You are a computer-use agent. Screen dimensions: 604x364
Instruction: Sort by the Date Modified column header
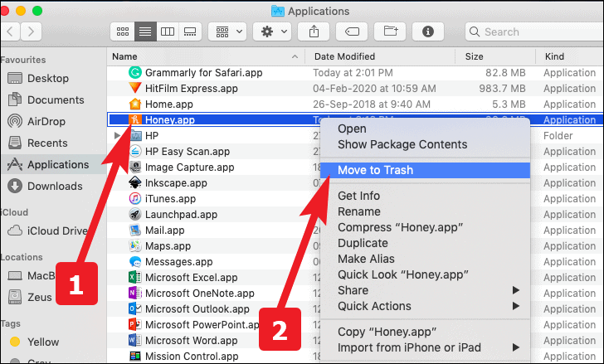click(344, 56)
